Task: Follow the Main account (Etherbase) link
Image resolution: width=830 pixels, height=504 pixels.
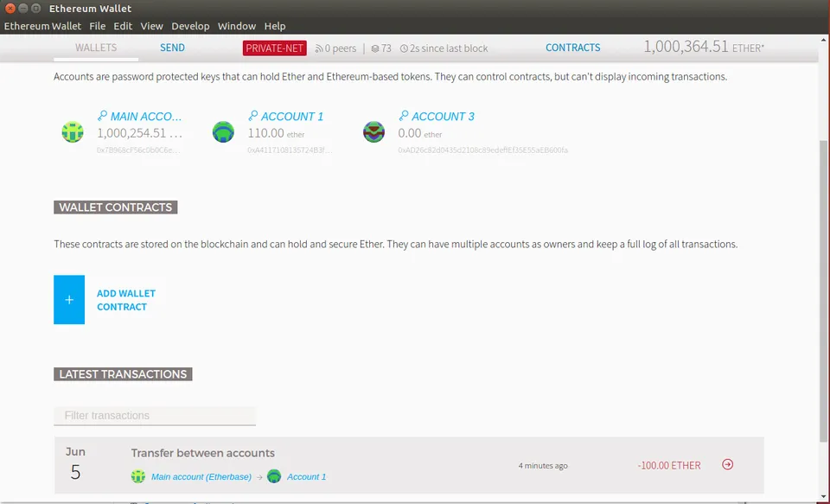Action: tap(201, 476)
